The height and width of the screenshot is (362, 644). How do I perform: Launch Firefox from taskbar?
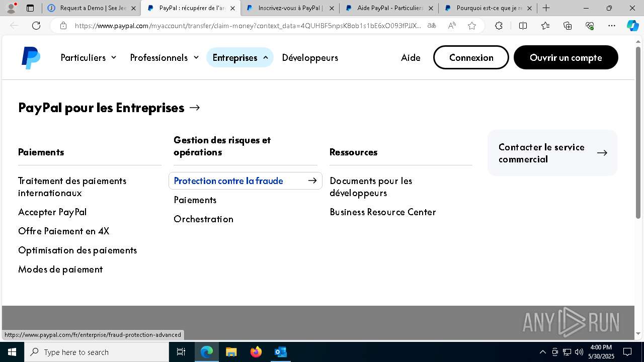(256, 352)
